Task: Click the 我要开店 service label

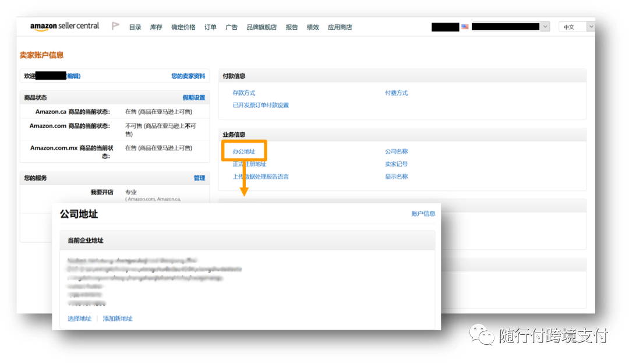Action: point(102,192)
